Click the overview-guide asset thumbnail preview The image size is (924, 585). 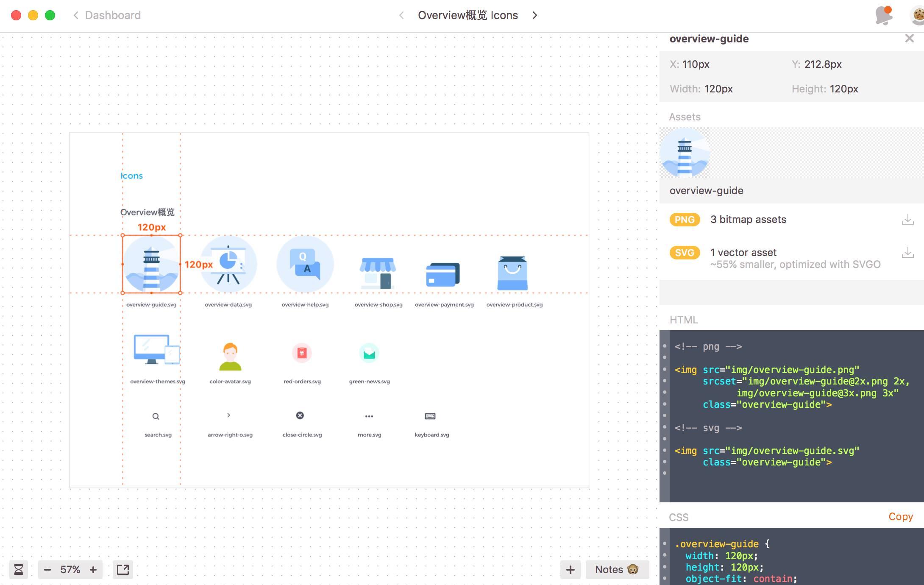tap(685, 153)
